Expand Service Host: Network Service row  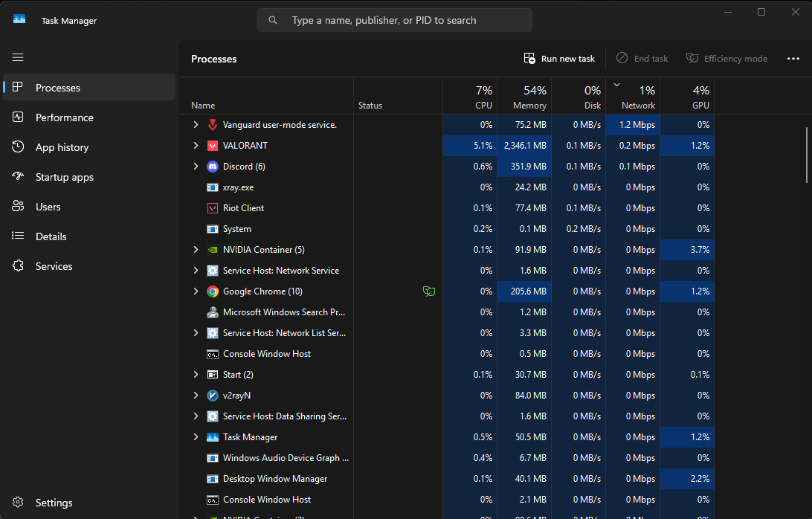[x=196, y=271]
